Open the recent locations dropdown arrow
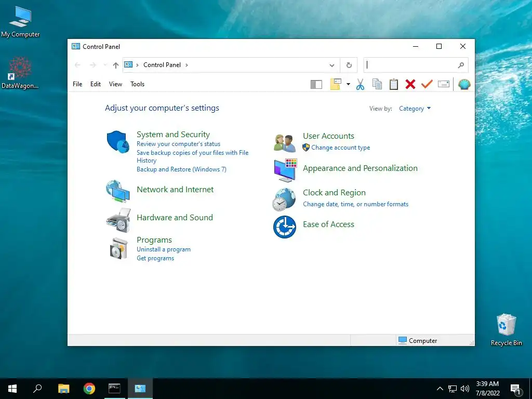532x399 pixels. (105, 65)
